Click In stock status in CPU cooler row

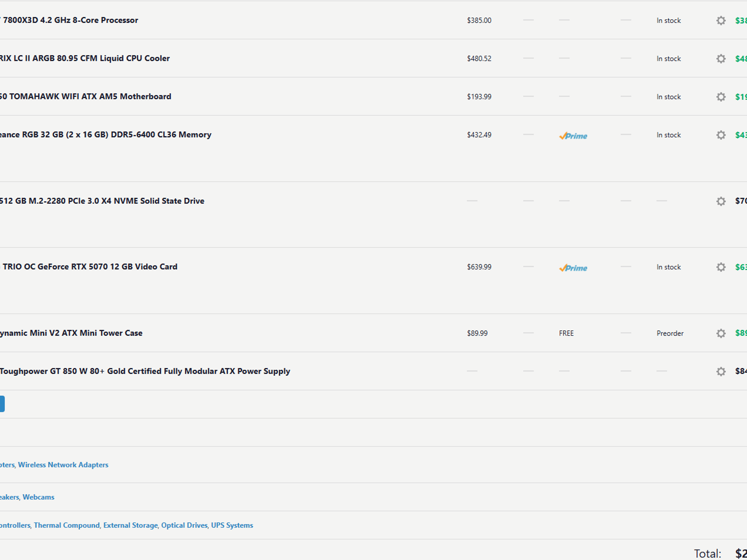669,59
